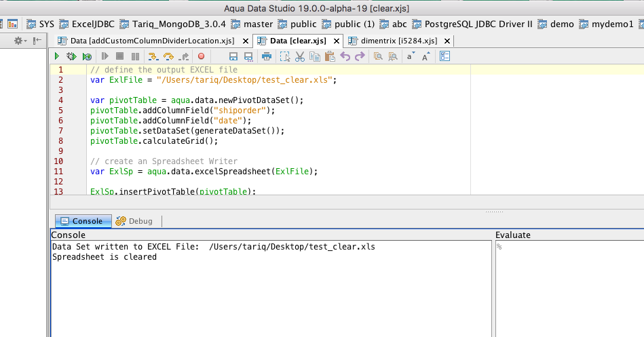
Task: Open the options checklist icon
Action: 444,56
